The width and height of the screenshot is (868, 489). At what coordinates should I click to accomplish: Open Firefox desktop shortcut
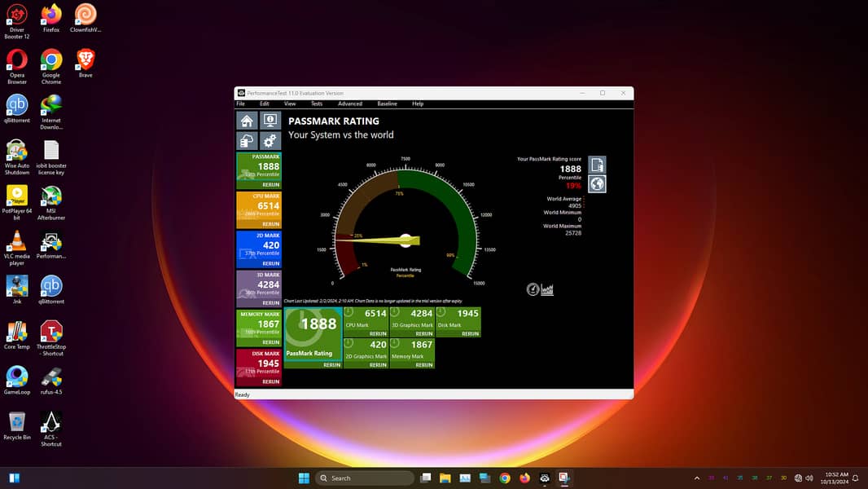point(51,18)
